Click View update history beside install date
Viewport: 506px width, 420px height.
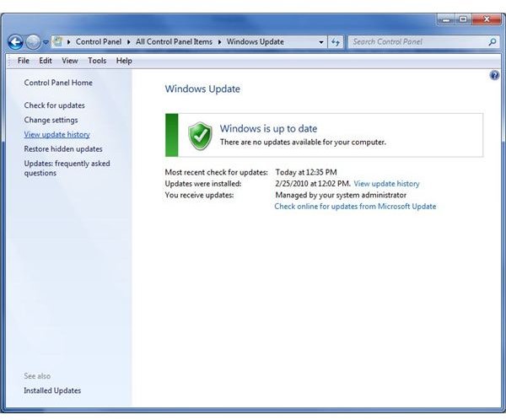coord(386,184)
